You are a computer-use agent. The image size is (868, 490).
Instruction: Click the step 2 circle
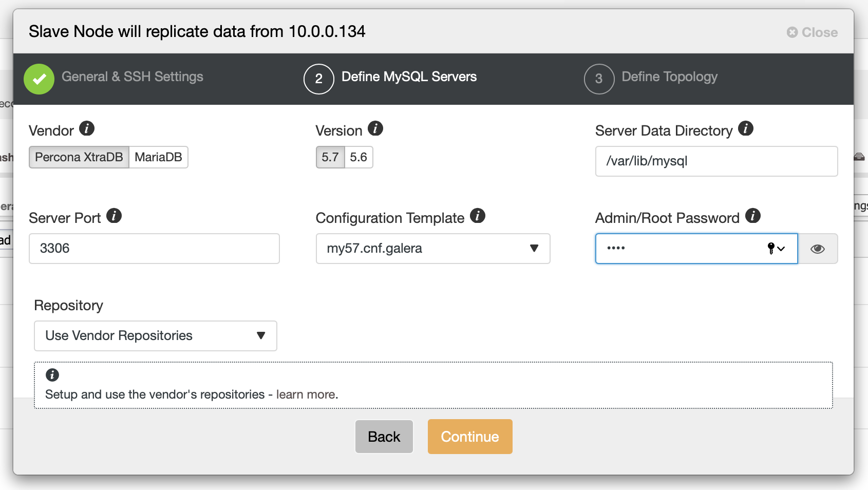(x=319, y=79)
